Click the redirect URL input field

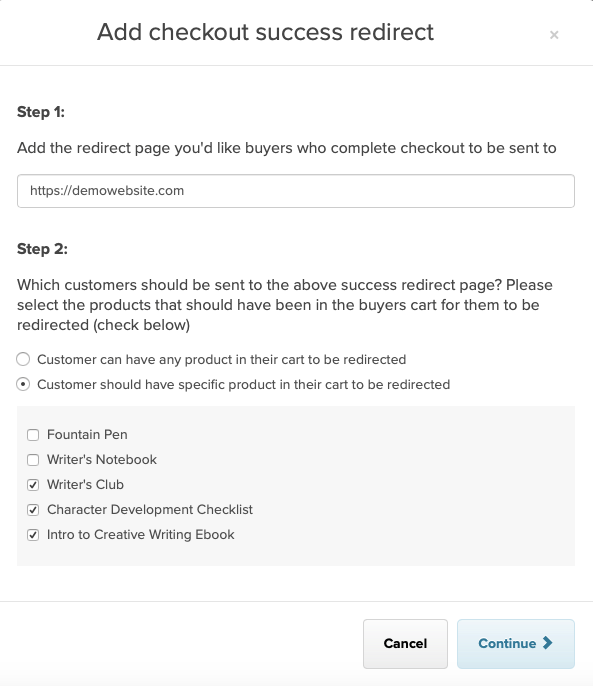click(296, 191)
